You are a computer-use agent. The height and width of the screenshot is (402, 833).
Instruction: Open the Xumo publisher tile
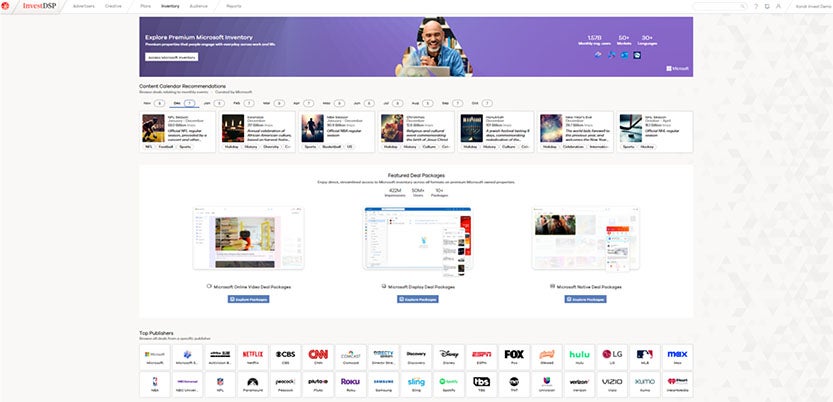click(644, 384)
